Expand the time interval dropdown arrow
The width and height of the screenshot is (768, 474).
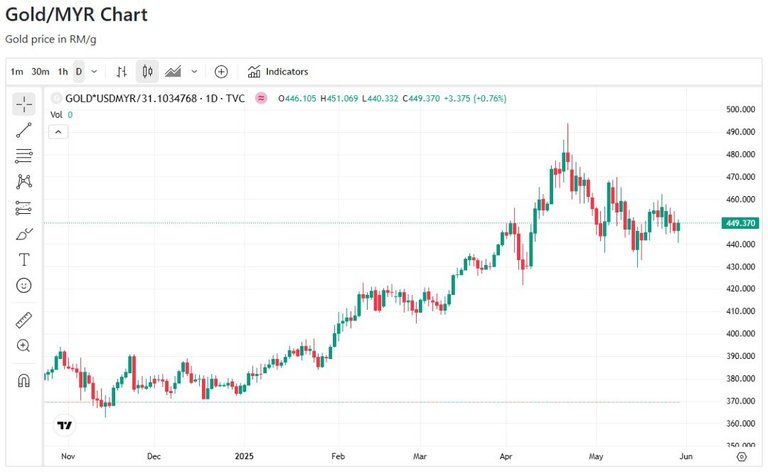(94, 71)
